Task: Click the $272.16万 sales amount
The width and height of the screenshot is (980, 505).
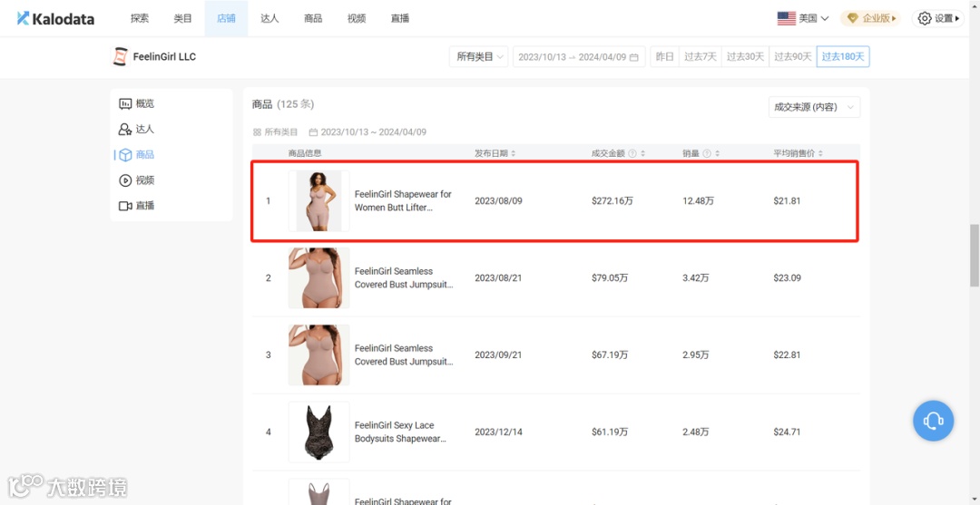Action: 612,201
